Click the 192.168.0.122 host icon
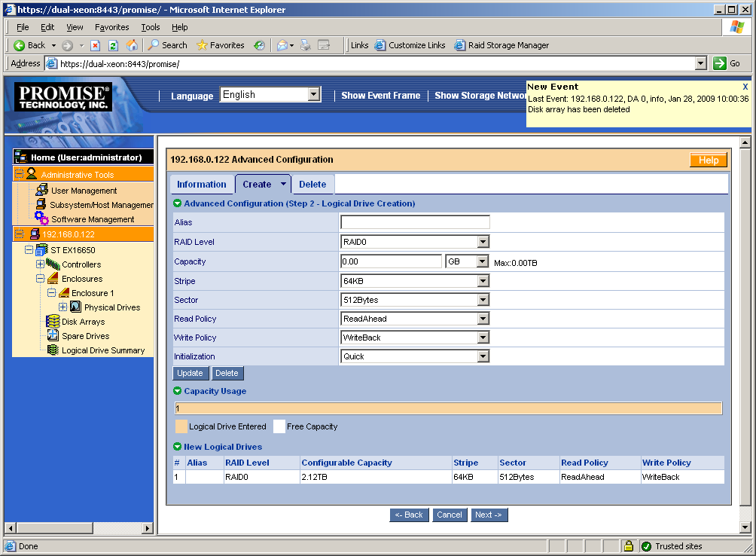Screen dimensions: 756x556 click(35, 234)
